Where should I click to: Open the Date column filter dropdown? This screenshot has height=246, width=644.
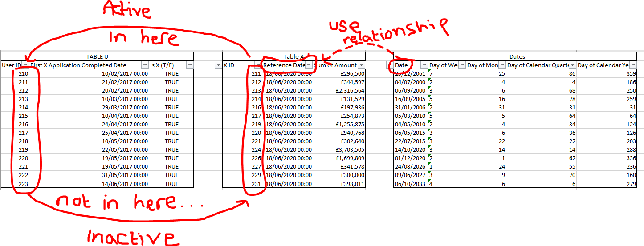(424, 65)
